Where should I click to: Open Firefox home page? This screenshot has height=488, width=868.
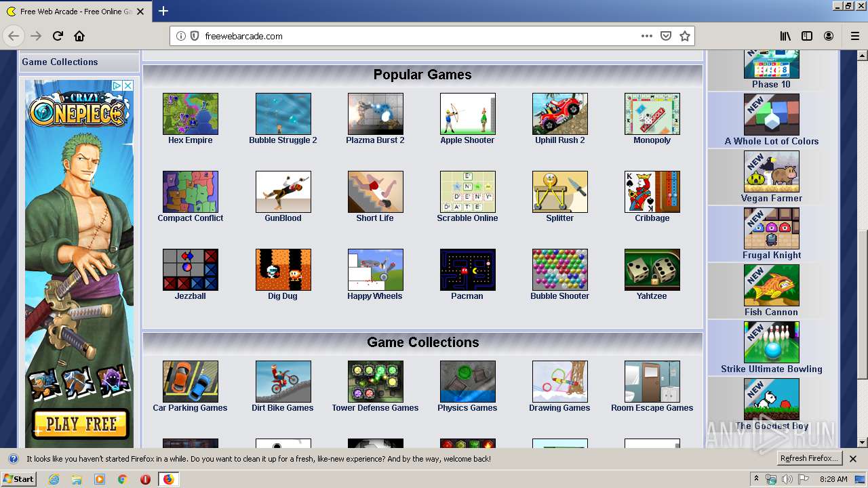click(x=79, y=36)
